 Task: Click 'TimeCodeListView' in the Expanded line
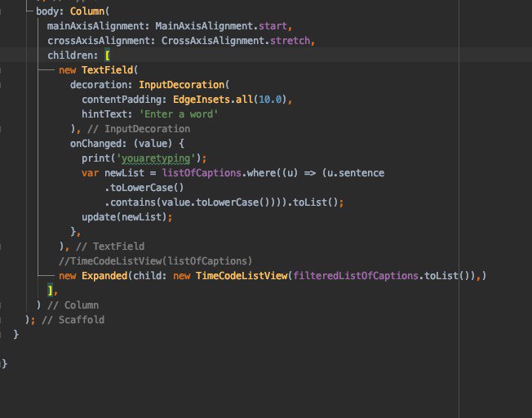(x=242, y=276)
